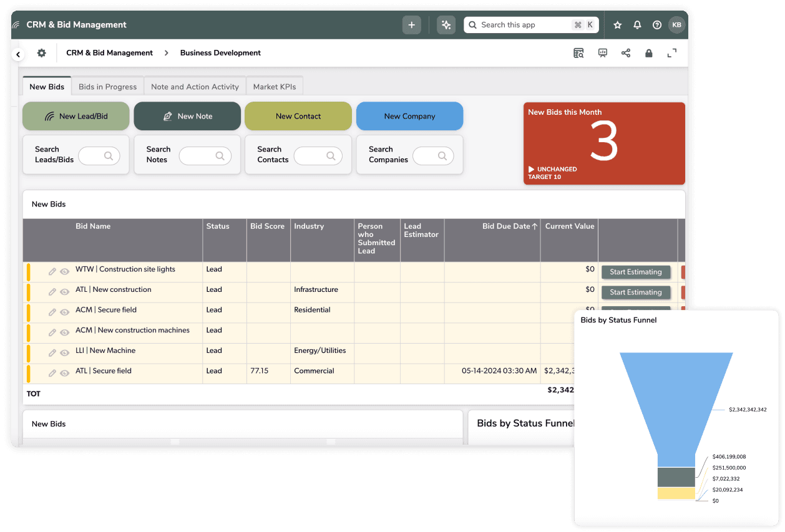Open the notifications bell

point(637,25)
